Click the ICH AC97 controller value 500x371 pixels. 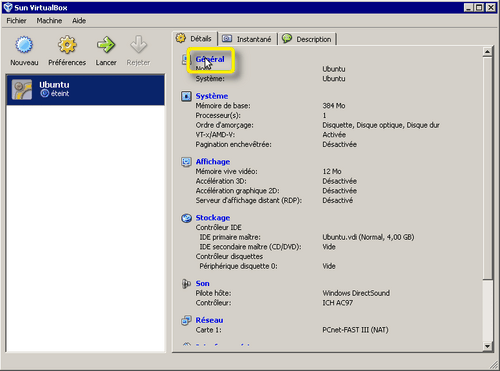(337, 303)
